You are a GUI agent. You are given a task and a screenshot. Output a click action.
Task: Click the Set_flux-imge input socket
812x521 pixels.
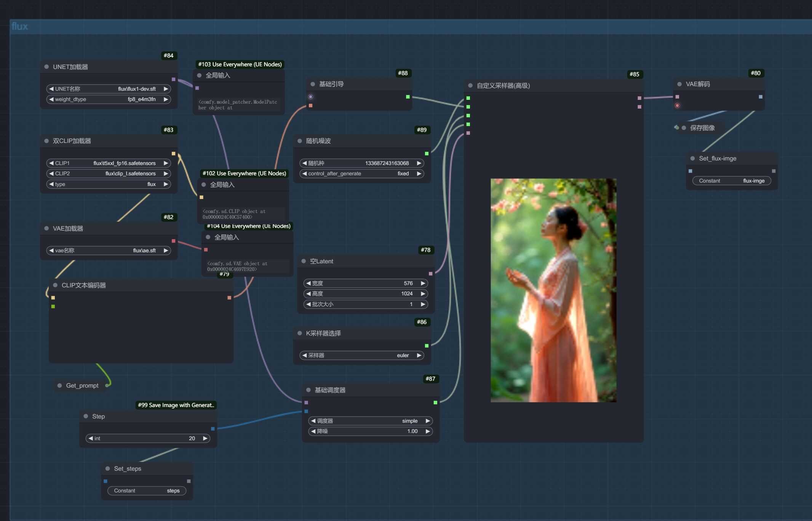[691, 171]
